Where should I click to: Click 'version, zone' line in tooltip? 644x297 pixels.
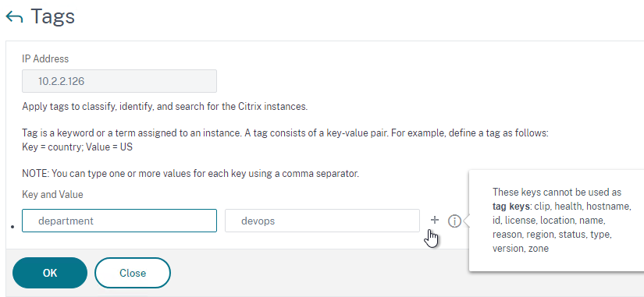tap(521, 249)
